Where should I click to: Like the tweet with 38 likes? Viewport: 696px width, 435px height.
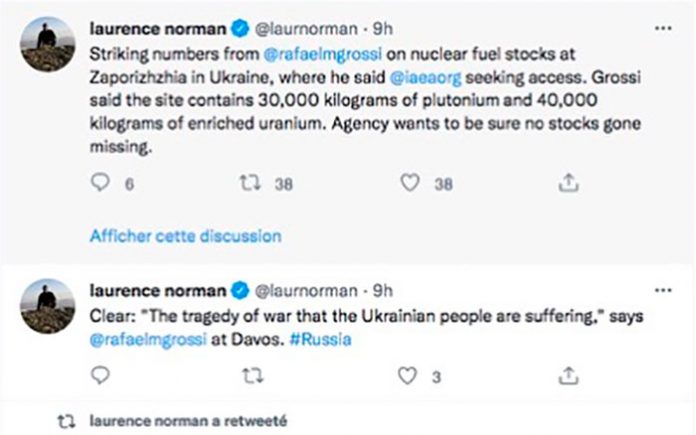(409, 183)
